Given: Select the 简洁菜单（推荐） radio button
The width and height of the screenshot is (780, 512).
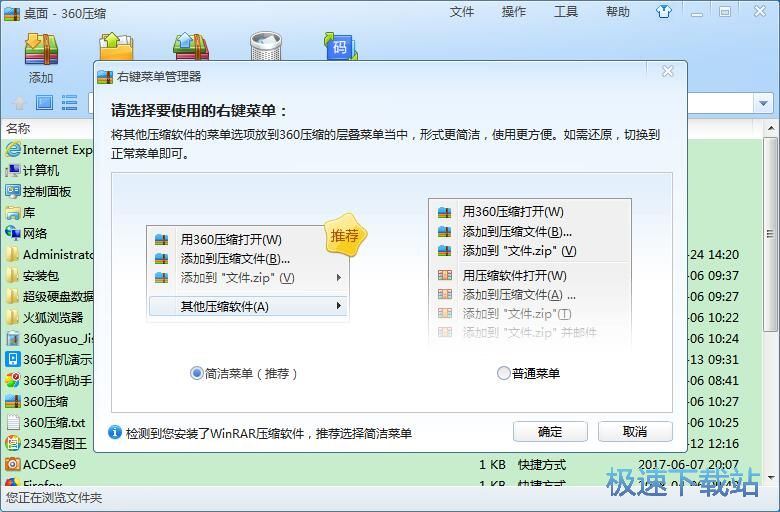Looking at the screenshot, I should coord(196,373).
